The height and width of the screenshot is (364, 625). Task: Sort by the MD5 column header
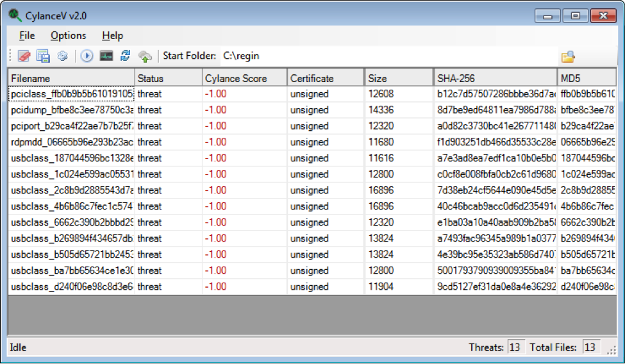point(587,78)
